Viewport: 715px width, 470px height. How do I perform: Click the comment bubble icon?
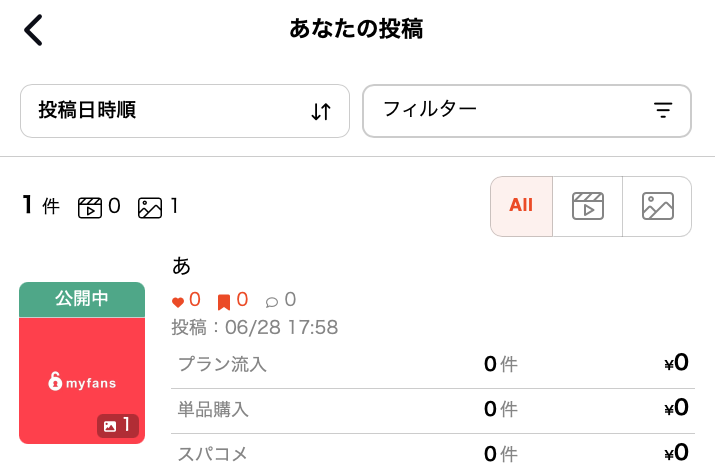[x=272, y=302]
